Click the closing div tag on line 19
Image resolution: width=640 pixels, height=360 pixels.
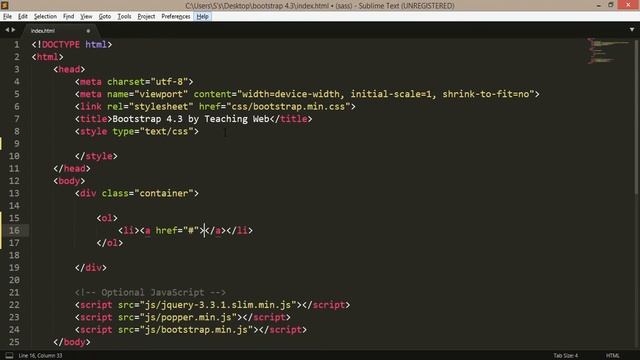click(x=91, y=268)
